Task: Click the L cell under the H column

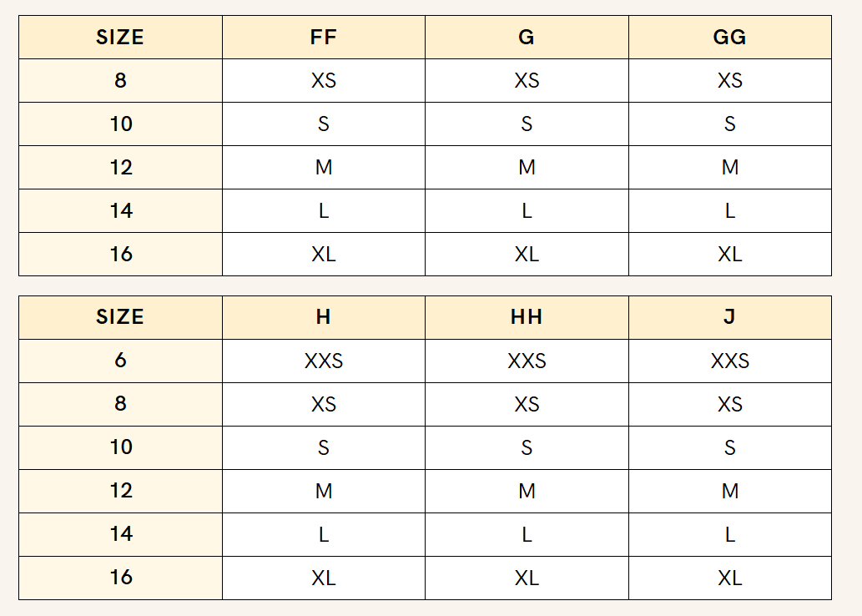Action: point(323,534)
